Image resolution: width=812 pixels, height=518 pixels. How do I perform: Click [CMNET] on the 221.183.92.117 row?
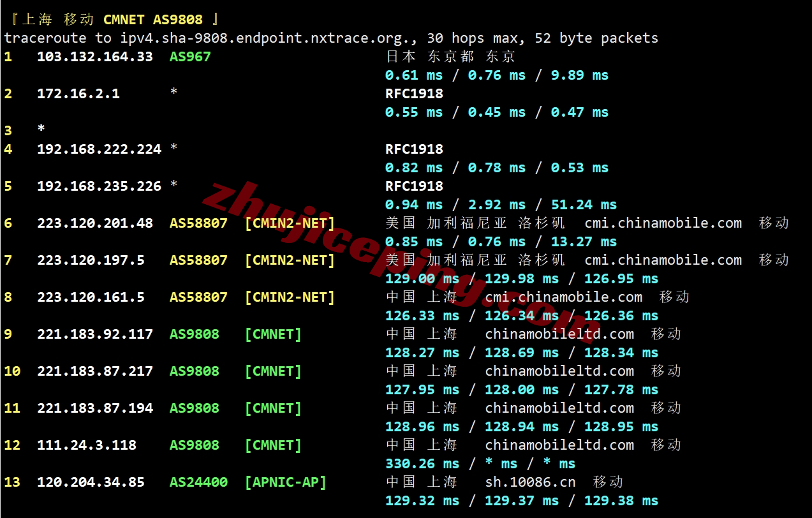coord(273,334)
